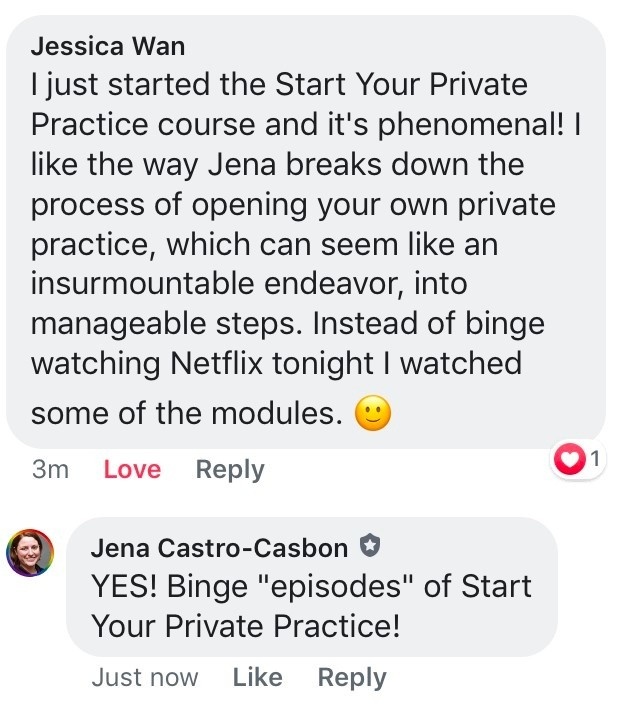The height and width of the screenshot is (705, 618).
Task: Select Jessica Wan's comment body text
Action: pyautogui.click(x=306, y=252)
